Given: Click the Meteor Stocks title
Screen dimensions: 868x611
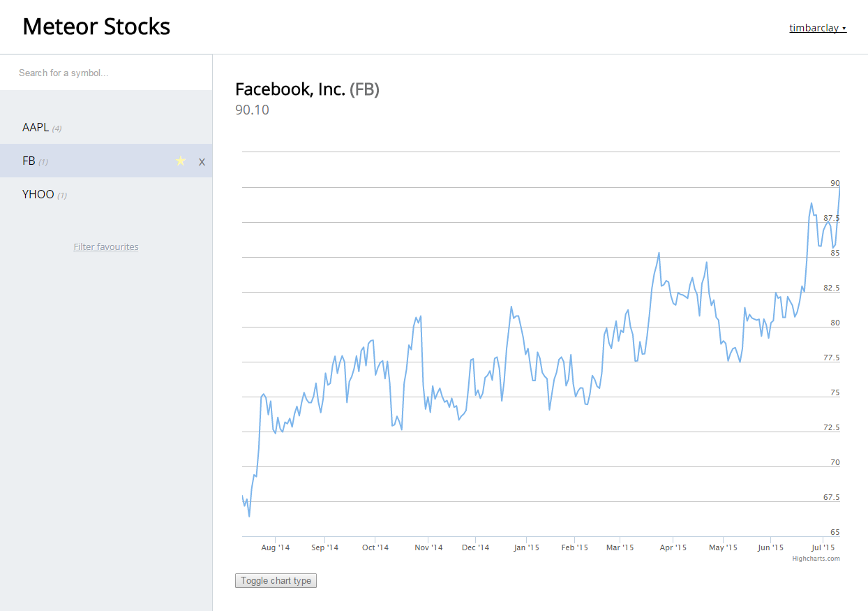Looking at the screenshot, I should (96, 27).
